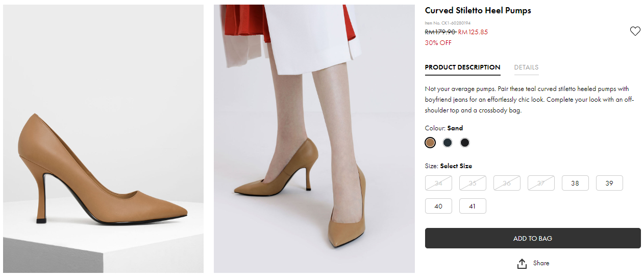Pick the black colour swatch
Viewport: 644px width, 277px height.
[465, 143]
